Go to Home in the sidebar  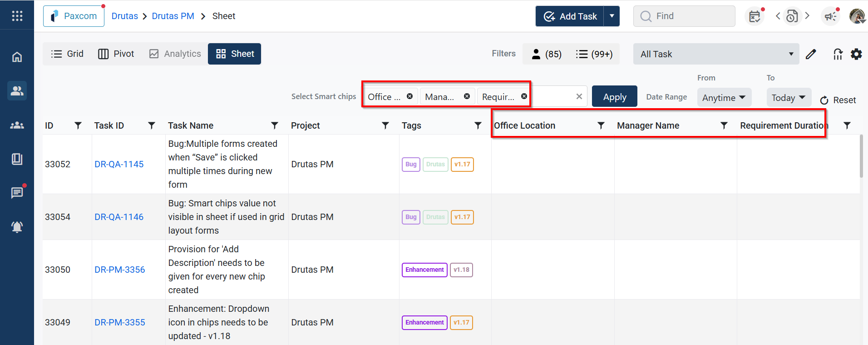[x=17, y=57]
